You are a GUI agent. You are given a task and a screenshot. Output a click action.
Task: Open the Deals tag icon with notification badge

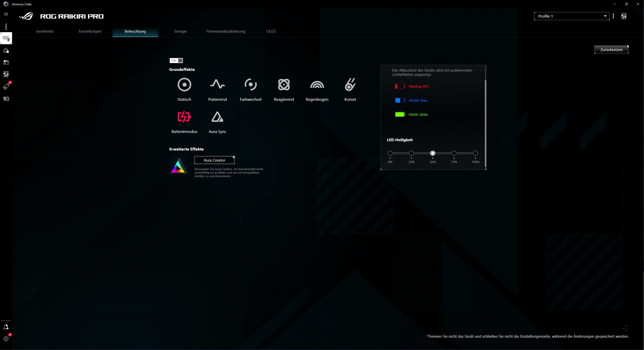click(6, 87)
